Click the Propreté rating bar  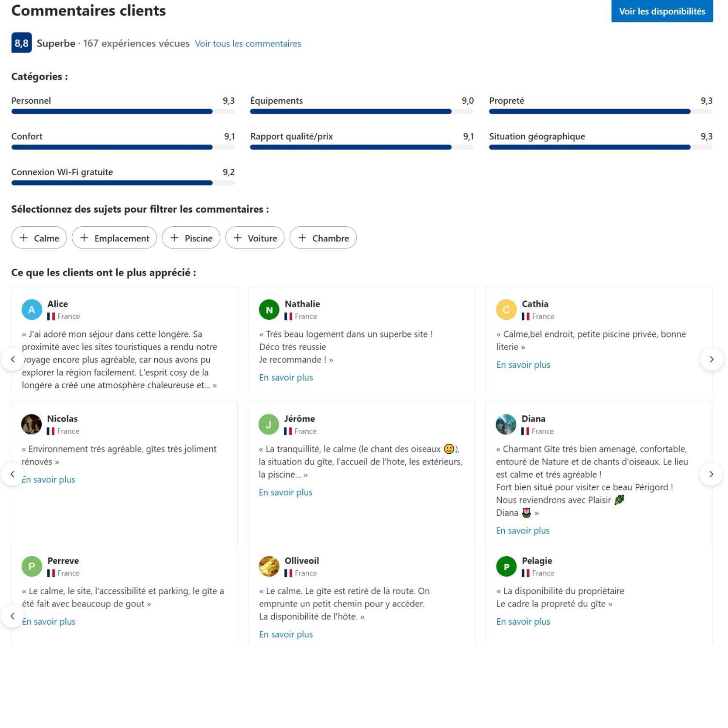(x=601, y=111)
